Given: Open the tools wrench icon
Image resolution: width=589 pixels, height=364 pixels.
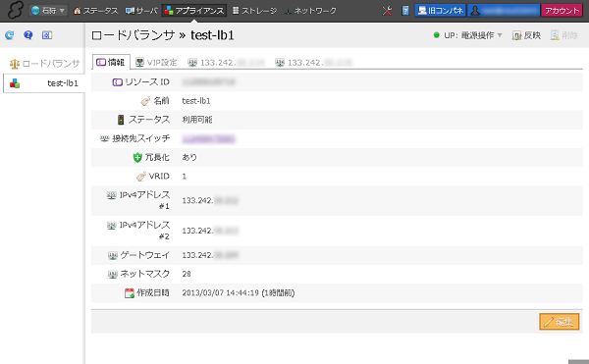Looking at the screenshot, I should [387, 11].
